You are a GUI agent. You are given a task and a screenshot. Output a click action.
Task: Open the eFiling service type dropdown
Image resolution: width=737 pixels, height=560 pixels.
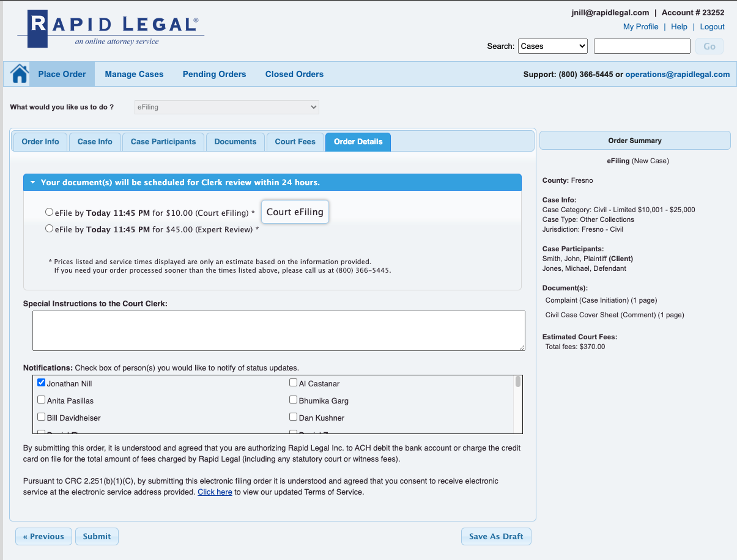point(227,107)
